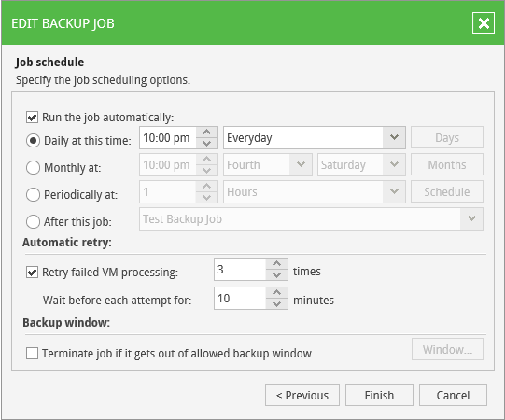Viewport: 505px width, 420px height.
Task: Decrement the retry times spinner down arrow
Action: tap(276, 274)
